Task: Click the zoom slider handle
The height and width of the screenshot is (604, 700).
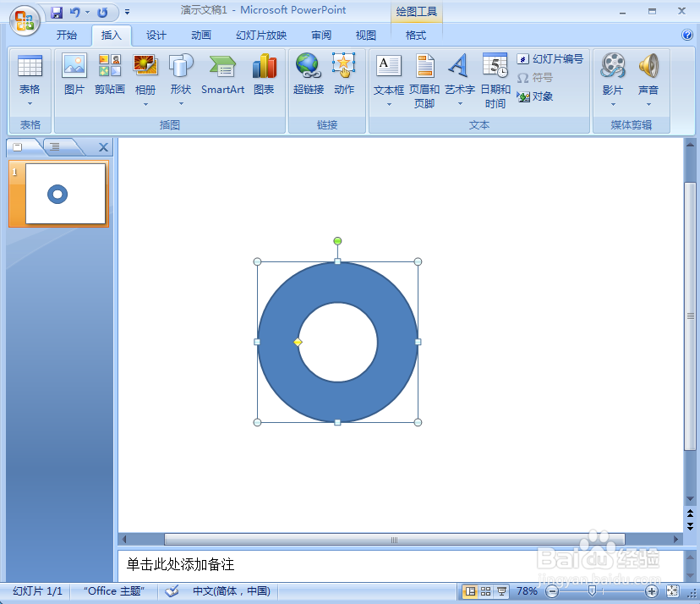Action: (x=592, y=591)
